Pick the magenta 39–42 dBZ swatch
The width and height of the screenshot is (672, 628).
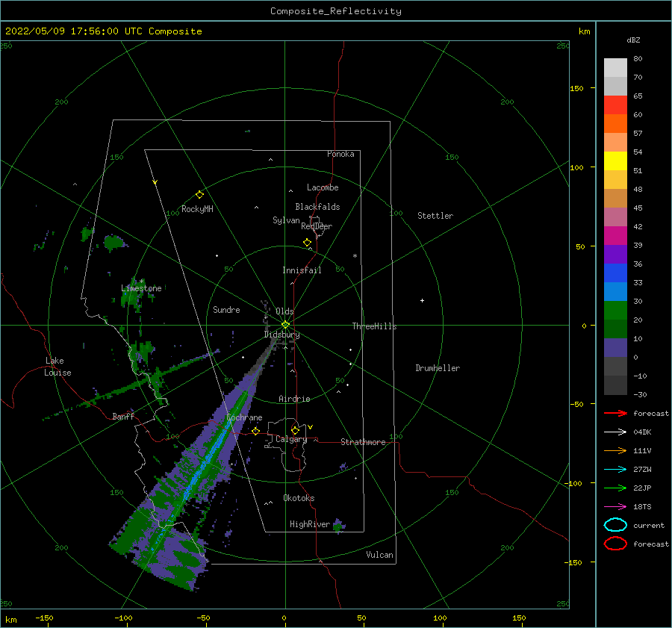(615, 236)
